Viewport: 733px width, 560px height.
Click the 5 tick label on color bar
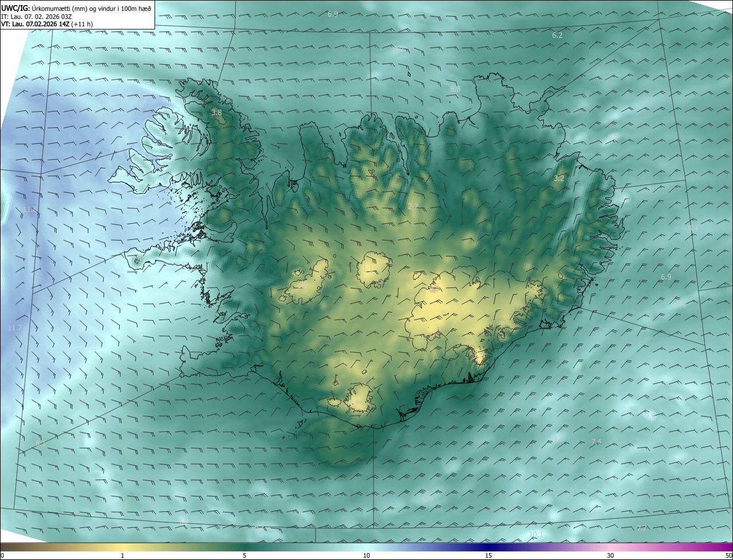point(245,555)
